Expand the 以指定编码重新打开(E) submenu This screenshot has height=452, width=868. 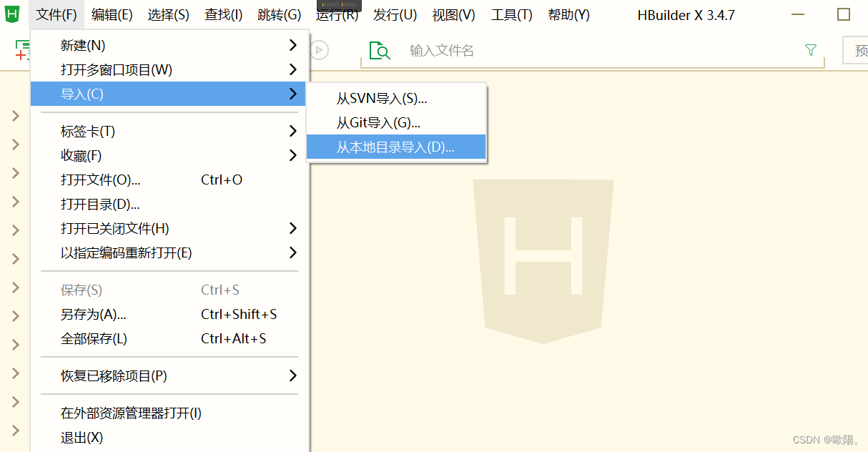pos(169,252)
